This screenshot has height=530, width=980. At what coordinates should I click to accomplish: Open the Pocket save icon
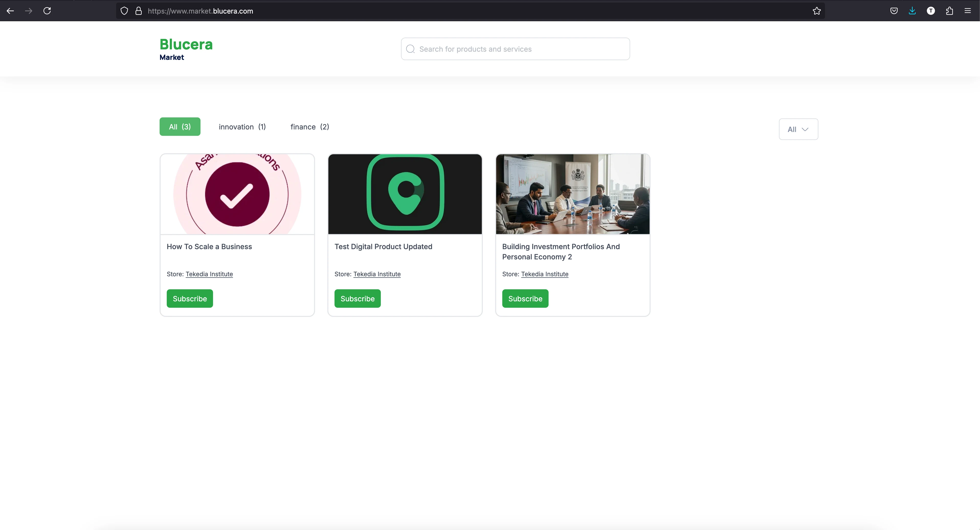click(894, 11)
